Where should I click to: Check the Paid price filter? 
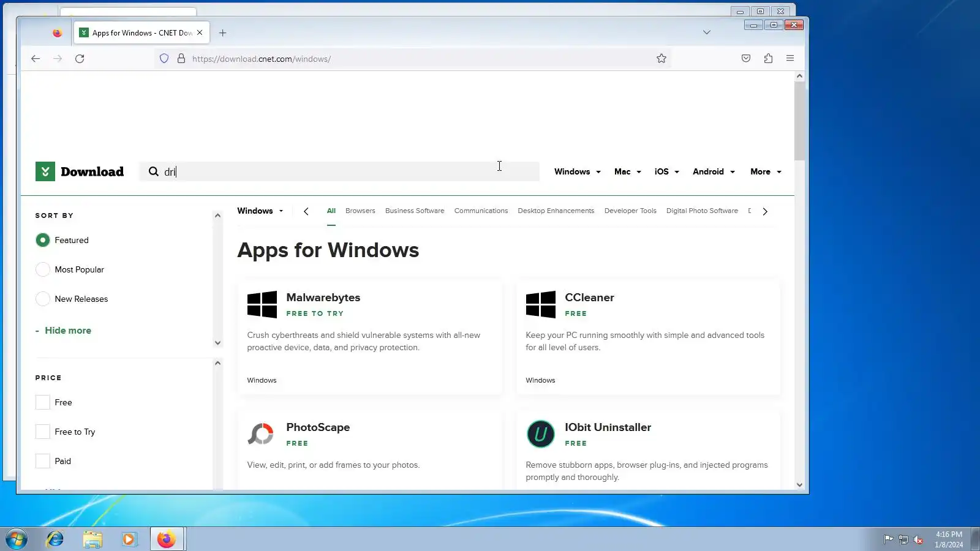tap(43, 461)
